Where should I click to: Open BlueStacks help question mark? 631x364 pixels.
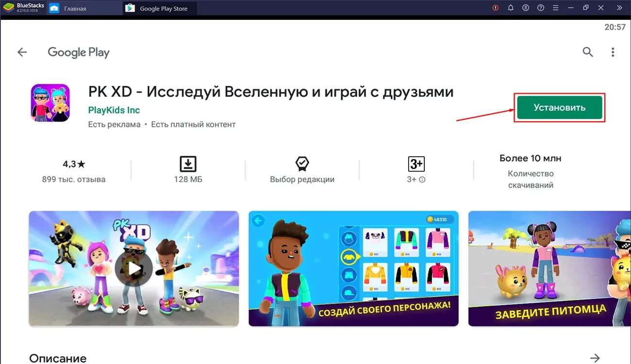click(x=541, y=8)
